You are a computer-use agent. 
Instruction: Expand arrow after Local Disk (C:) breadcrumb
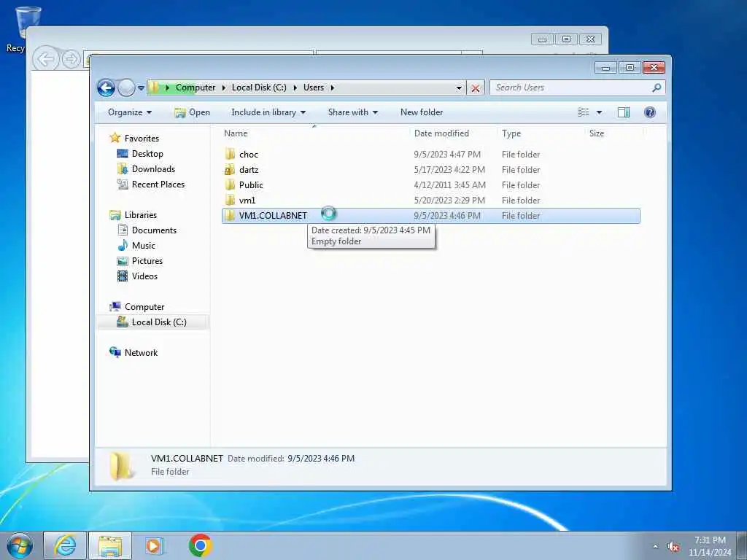coord(295,87)
